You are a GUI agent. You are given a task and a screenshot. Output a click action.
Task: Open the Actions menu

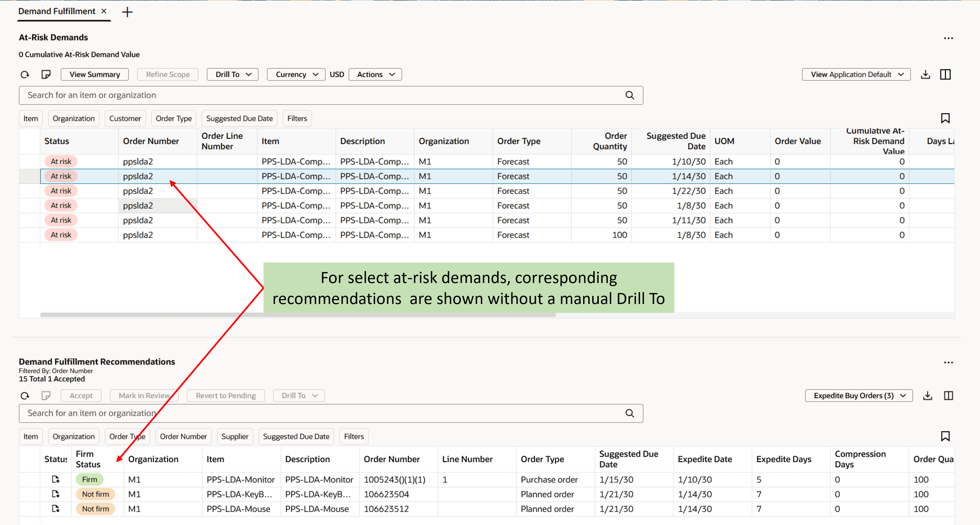tap(375, 74)
